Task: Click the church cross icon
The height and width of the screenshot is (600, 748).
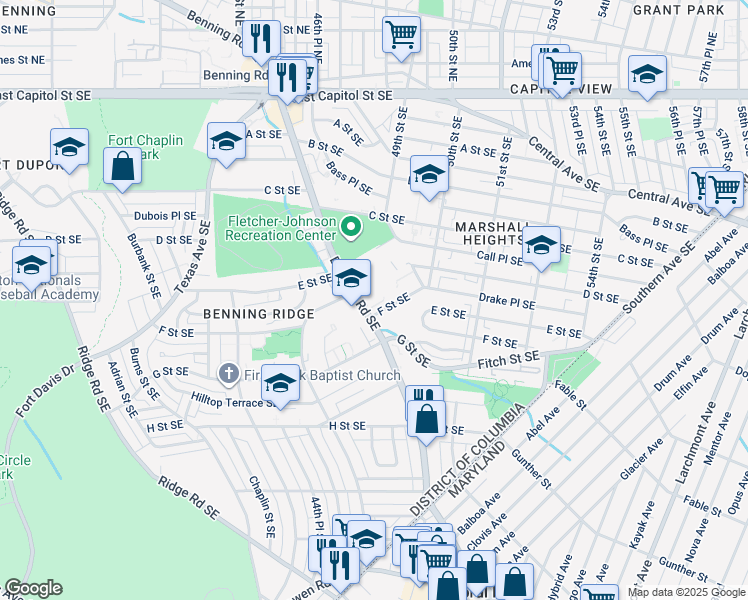Action: [x=229, y=374]
